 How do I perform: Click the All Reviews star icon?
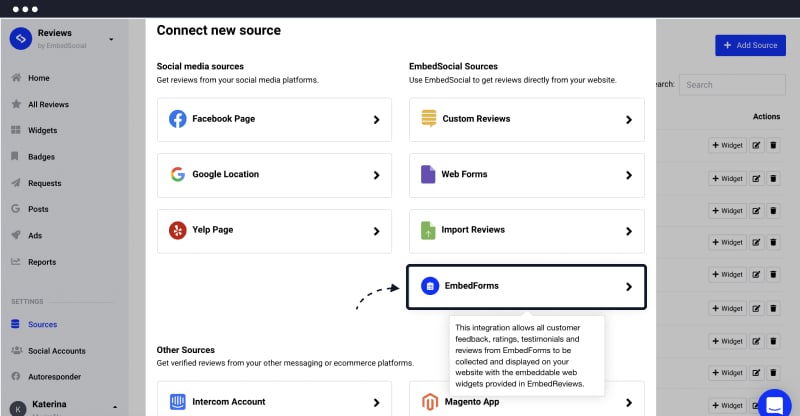coord(16,104)
